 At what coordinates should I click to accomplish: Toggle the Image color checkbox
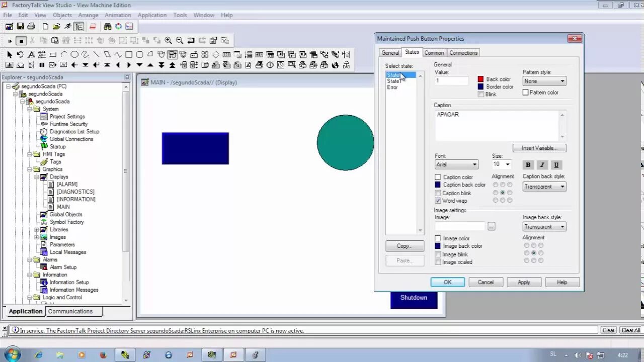(438, 238)
